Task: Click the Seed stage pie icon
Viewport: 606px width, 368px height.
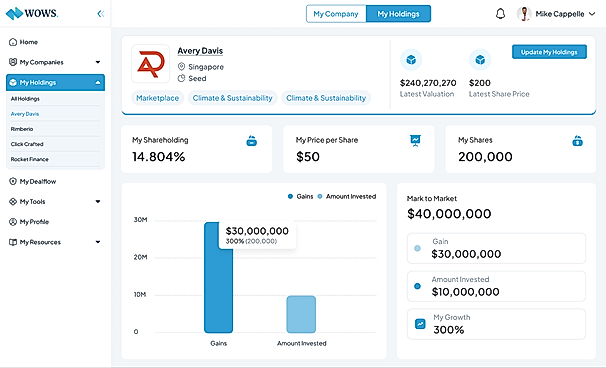Action: click(181, 78)
